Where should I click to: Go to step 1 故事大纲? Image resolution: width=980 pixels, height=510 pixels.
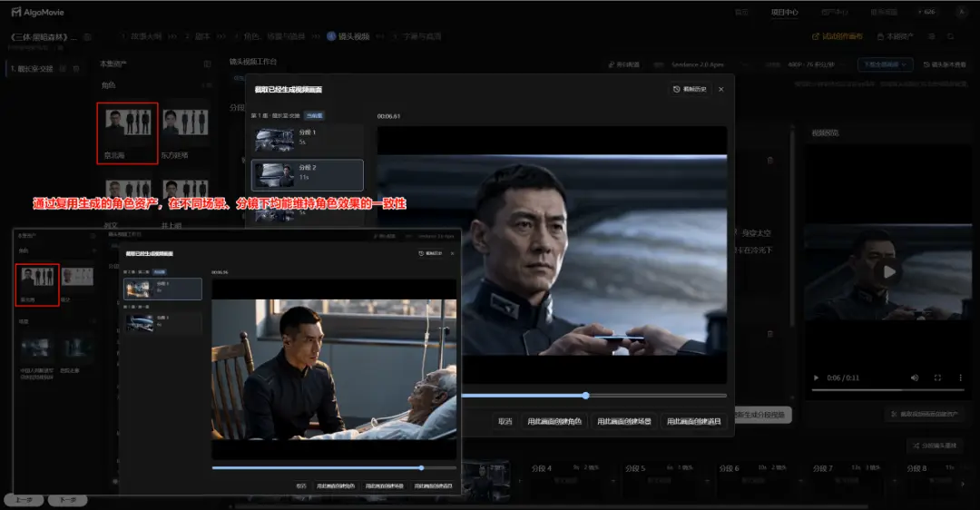142,36
